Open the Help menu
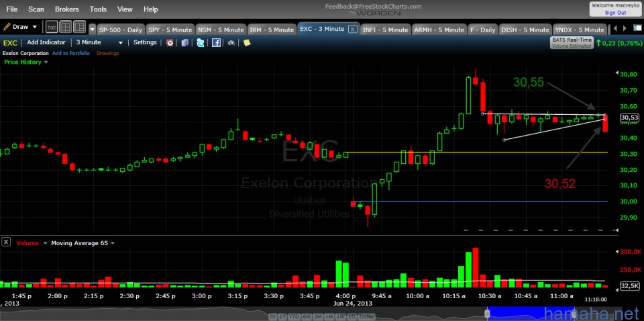644x321 pixels. (151, 9)
